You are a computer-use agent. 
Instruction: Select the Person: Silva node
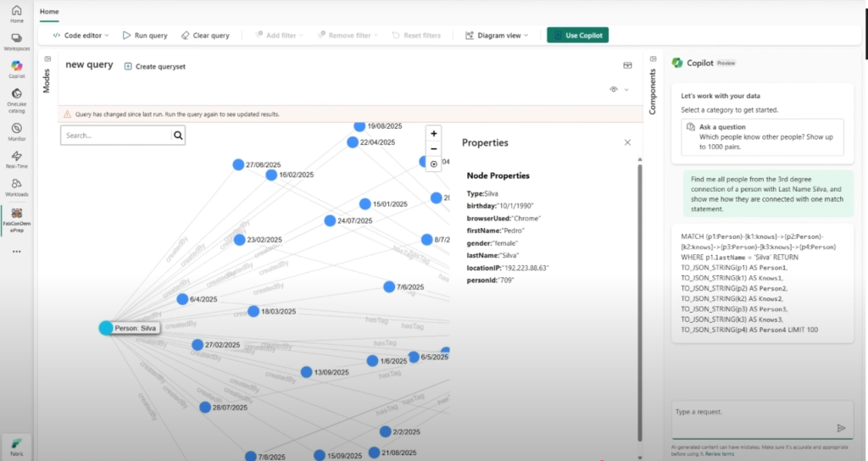coord(106,328)
